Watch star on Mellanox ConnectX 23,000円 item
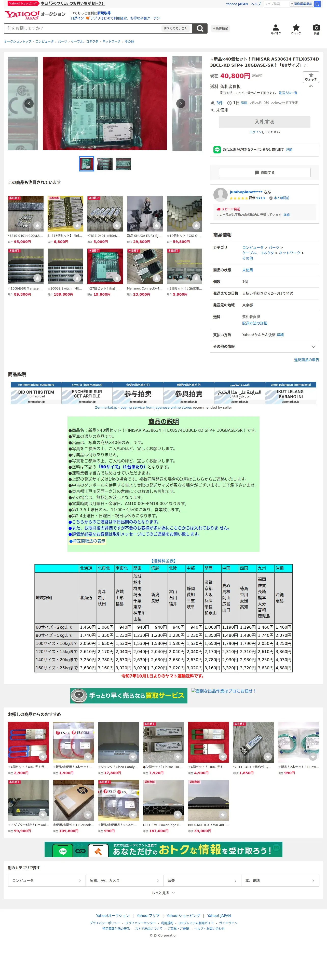Viewport: 327px width, 980px height. tap(156, 278)
